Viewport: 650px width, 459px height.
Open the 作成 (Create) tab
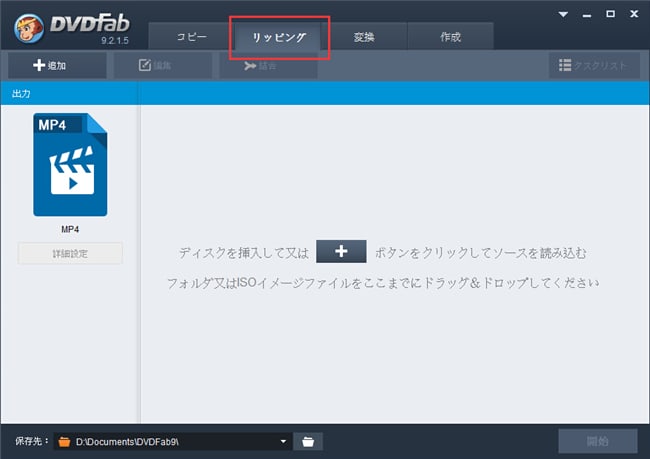451,37
